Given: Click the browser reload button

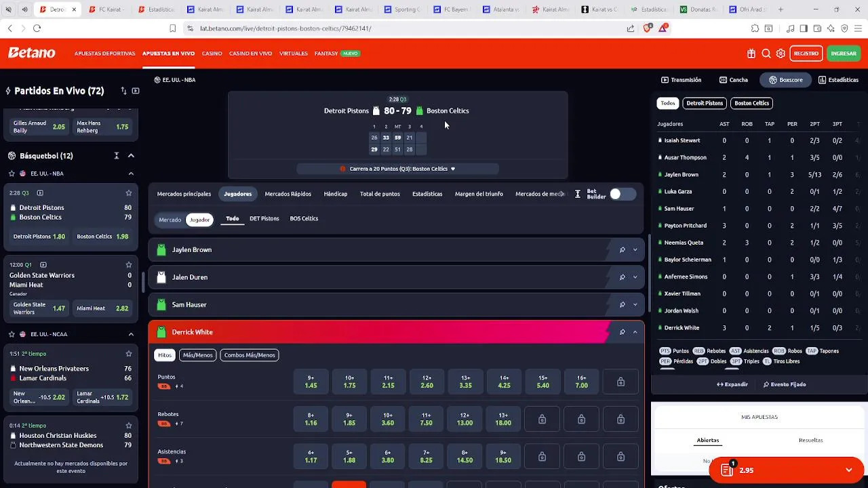Looking at the screenshot, I should point(37,28).
